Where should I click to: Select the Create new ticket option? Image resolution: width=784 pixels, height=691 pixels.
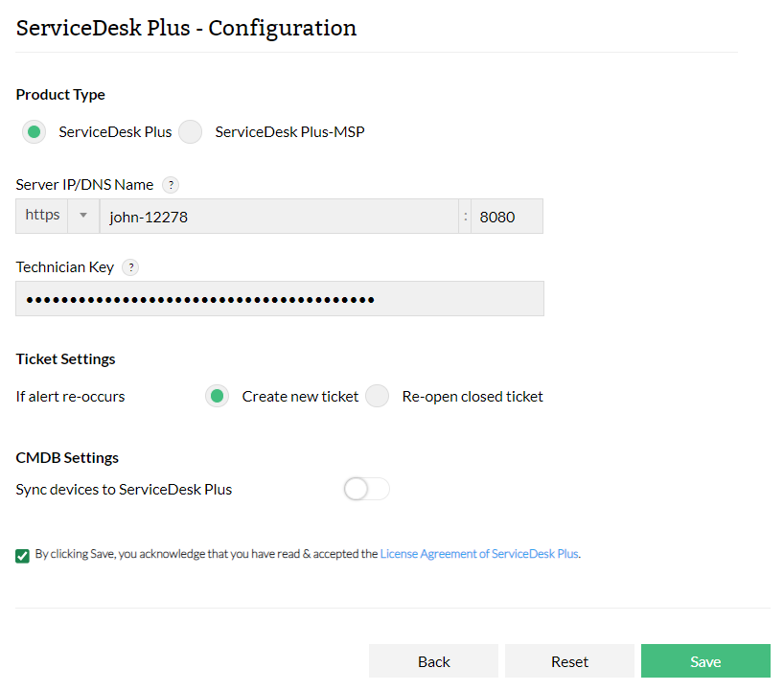(218, 396)
